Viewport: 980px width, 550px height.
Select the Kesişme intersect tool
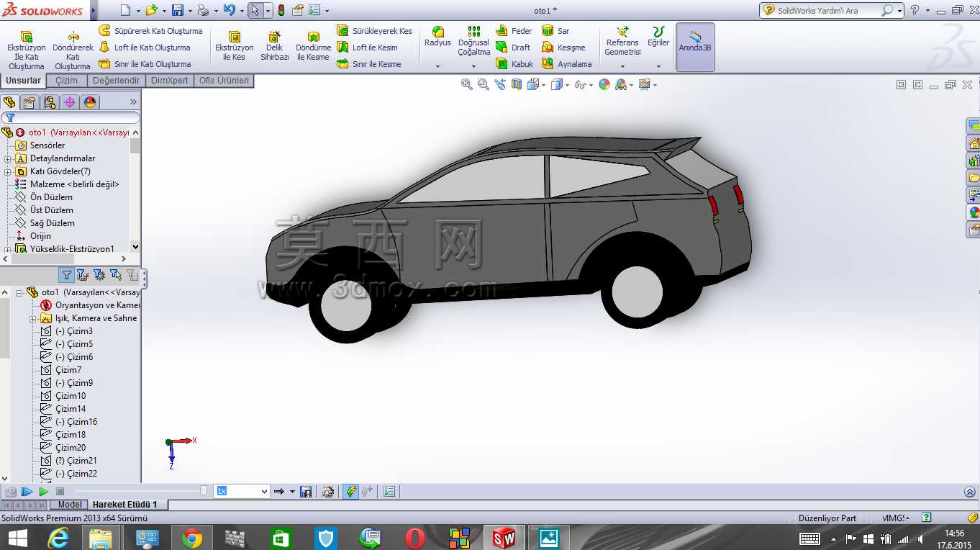(563, 48)
